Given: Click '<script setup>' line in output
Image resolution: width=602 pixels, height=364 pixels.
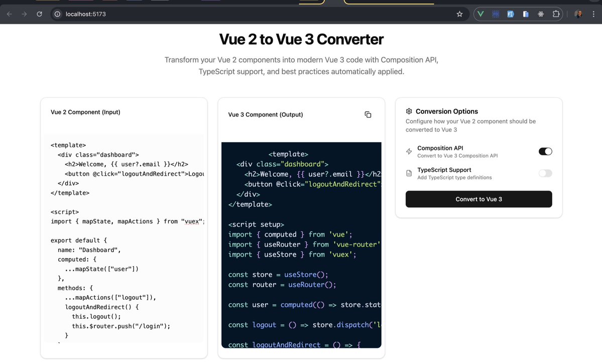Looking at the screenshot, I should (256, 224).
